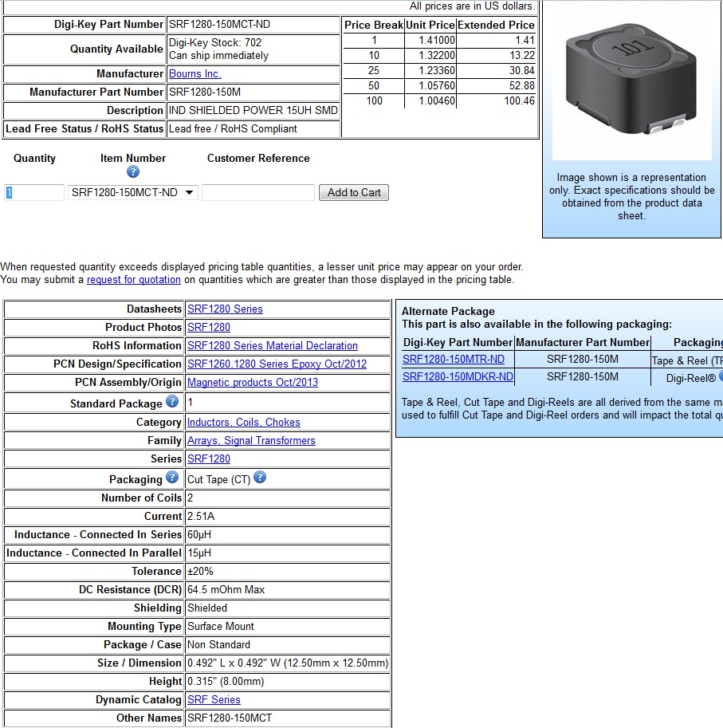Click the Surface Mount value
The height and width of the screenshot is (728, 723).
[221, 626]
